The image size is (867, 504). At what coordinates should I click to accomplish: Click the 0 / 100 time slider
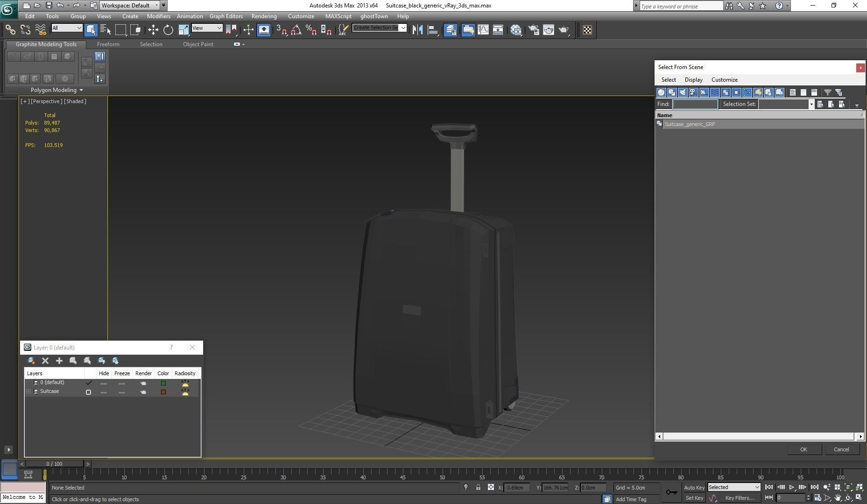coord(54,464)
